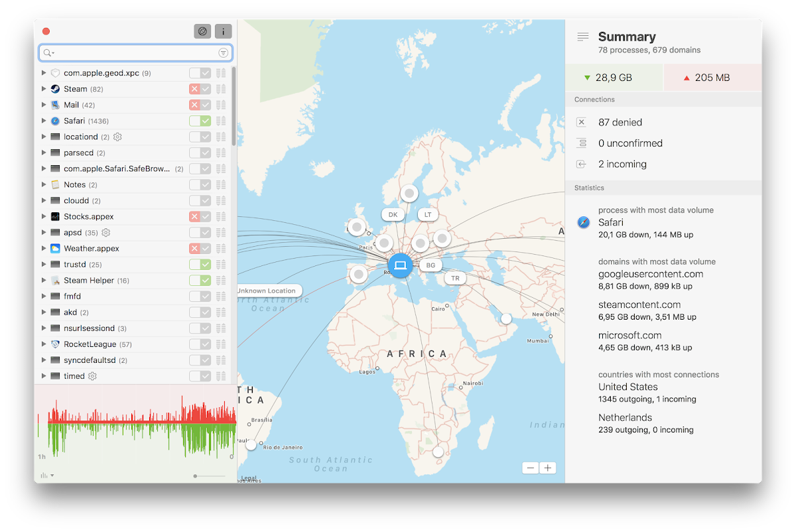Screen dimensions: 796x532
Task: Open the map view toolbar button
Action: pyautogui.click(x=202, y=31)
